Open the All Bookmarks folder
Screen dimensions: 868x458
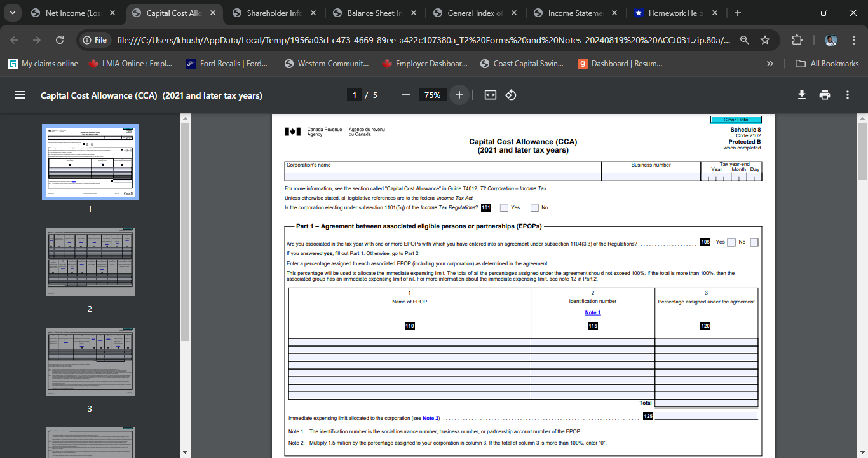coord(828,64)
